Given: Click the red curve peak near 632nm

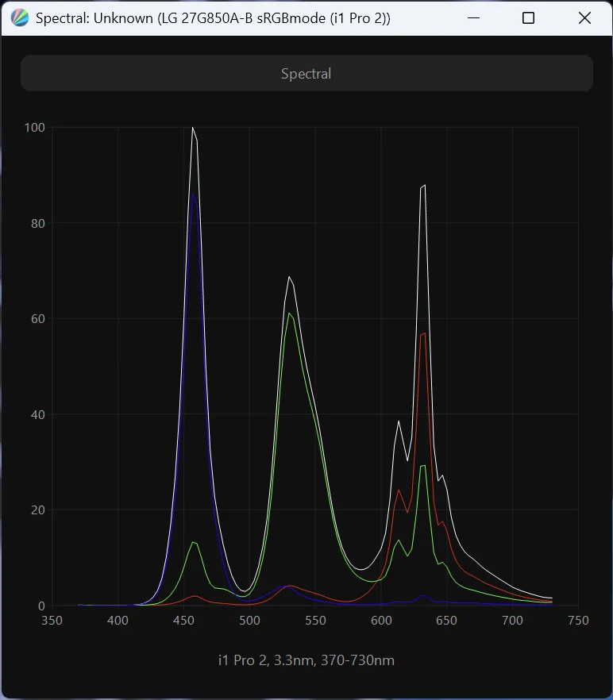Looking at the screenshot, I should [x=423, y=333].
